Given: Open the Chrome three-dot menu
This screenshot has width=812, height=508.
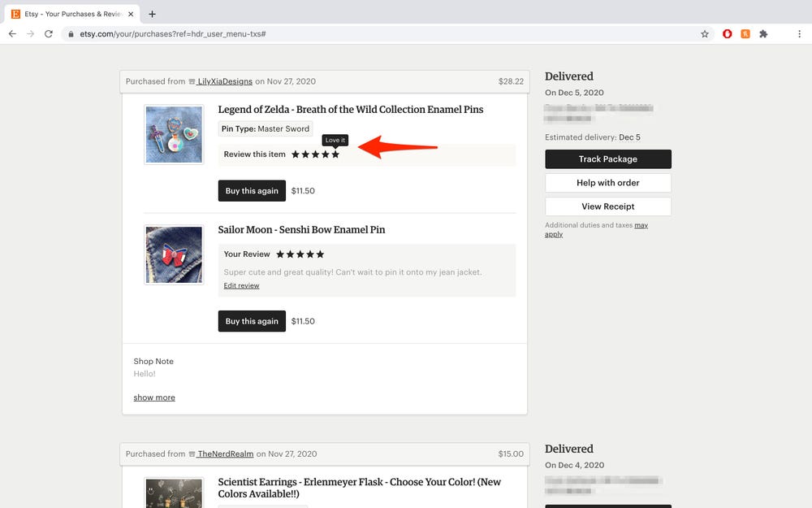Looking at the screenshot, I should click(x=800, y=33).
